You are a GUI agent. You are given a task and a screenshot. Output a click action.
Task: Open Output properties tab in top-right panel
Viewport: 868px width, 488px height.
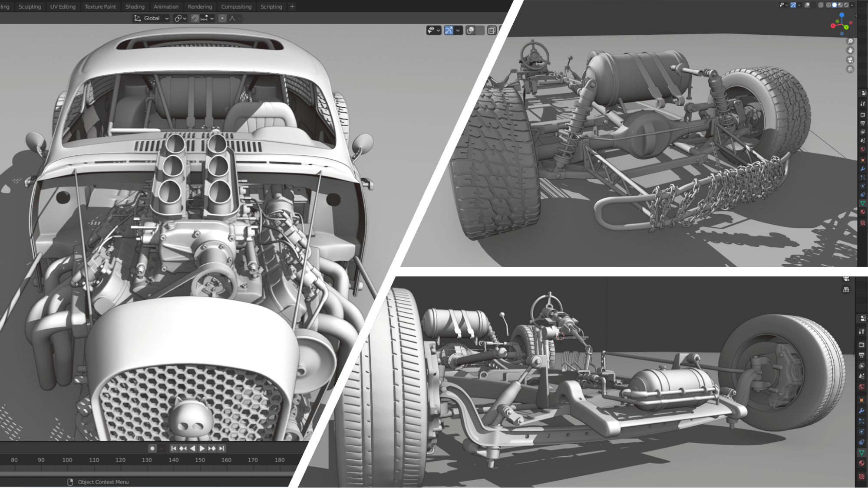(x=863, y=123)
